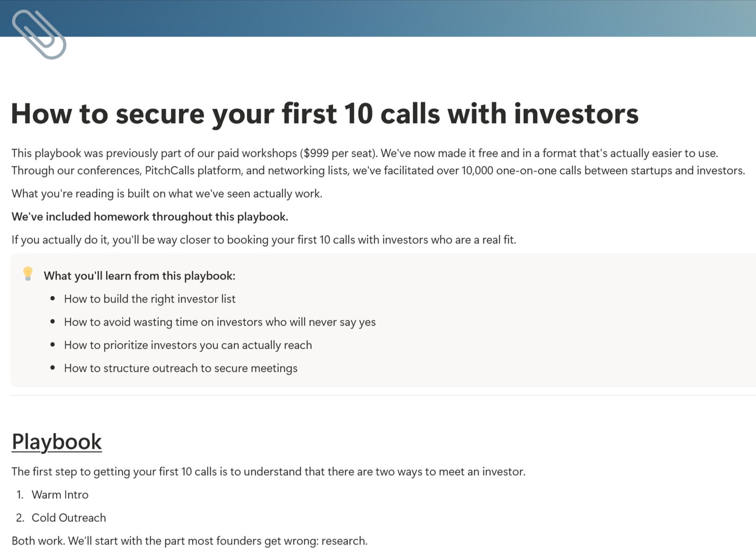This screenshot has width=756, height=556.
Task: Click the 'Warm Intro' list item
Action: pos(60,495)
